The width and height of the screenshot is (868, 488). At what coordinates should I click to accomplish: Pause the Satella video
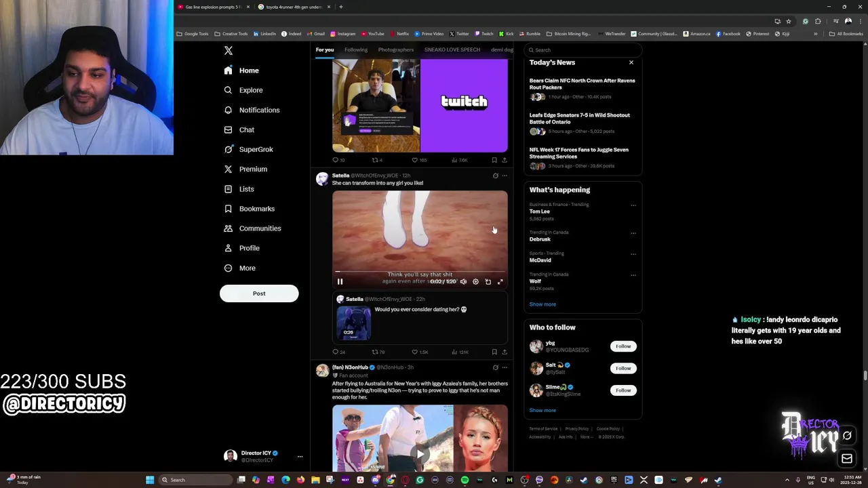[x=340, y=281]
